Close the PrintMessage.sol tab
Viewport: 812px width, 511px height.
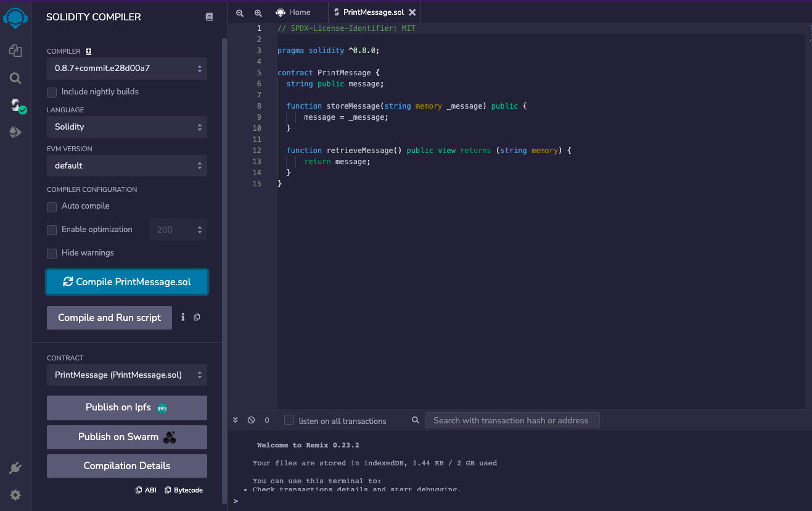[x=412, y=12]
